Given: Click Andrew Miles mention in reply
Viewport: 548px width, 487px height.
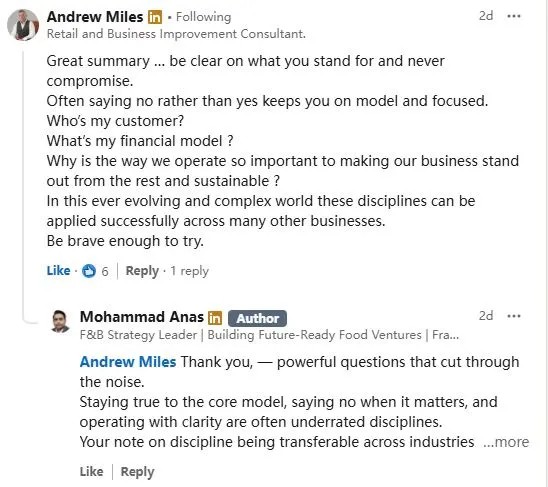Looking at the screenshot, I should coord(128,362).
